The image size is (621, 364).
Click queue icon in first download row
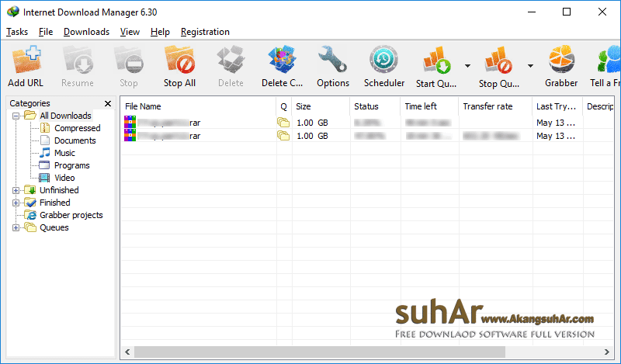pyautogui.click(x=283, y=123)
